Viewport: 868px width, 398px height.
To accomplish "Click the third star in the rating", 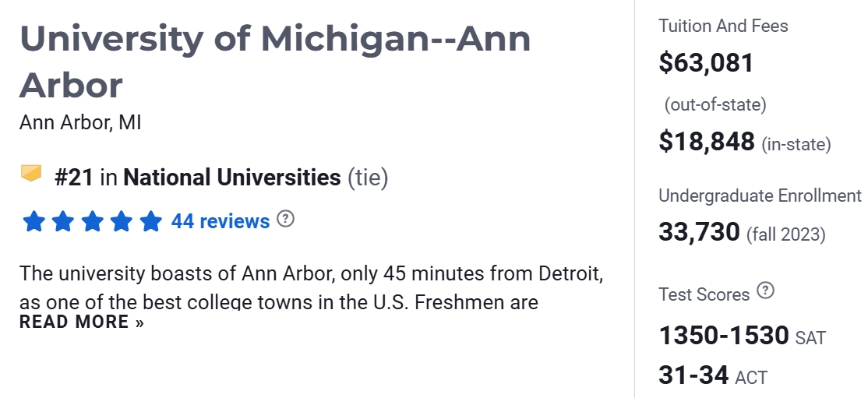I will (x=92, y=222).
